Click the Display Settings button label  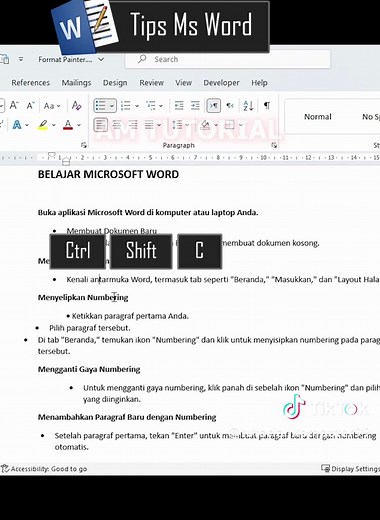coord(355,469)
